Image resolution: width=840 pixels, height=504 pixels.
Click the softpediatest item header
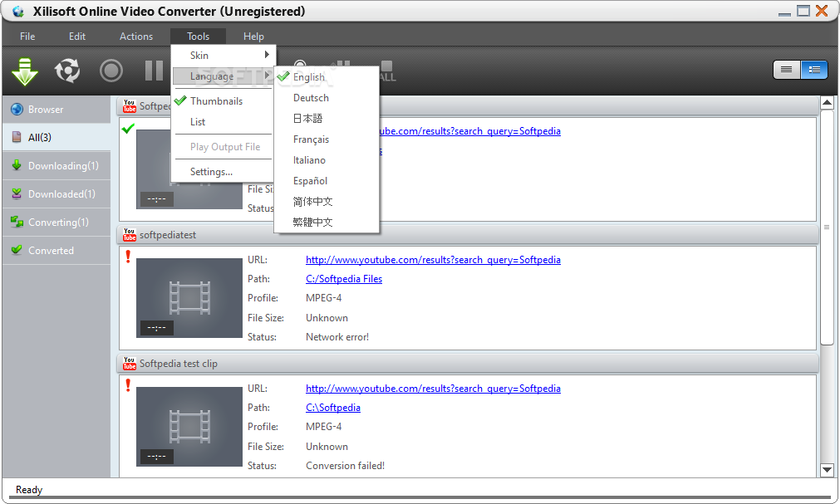click(x=468, y=235)
